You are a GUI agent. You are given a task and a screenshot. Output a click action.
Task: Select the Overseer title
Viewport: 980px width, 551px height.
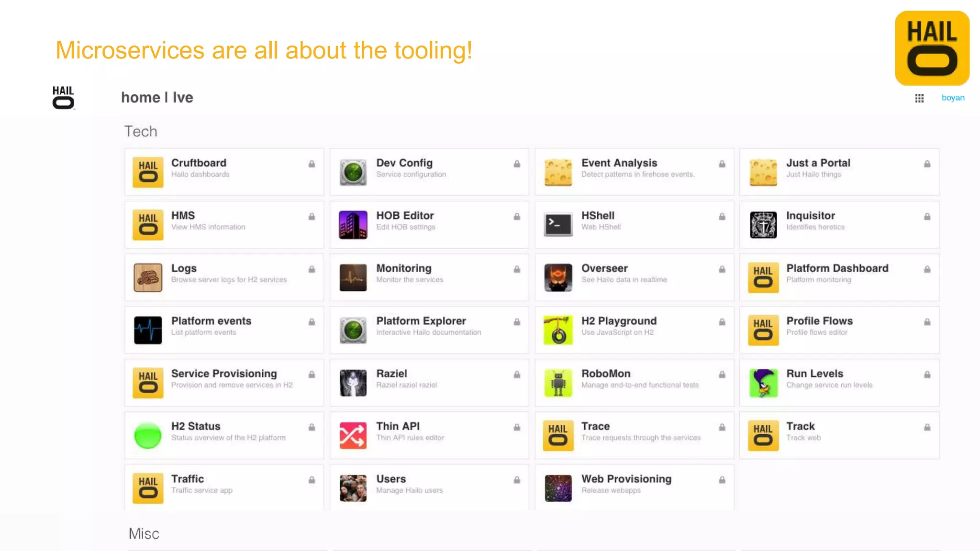tap(604, 268)
